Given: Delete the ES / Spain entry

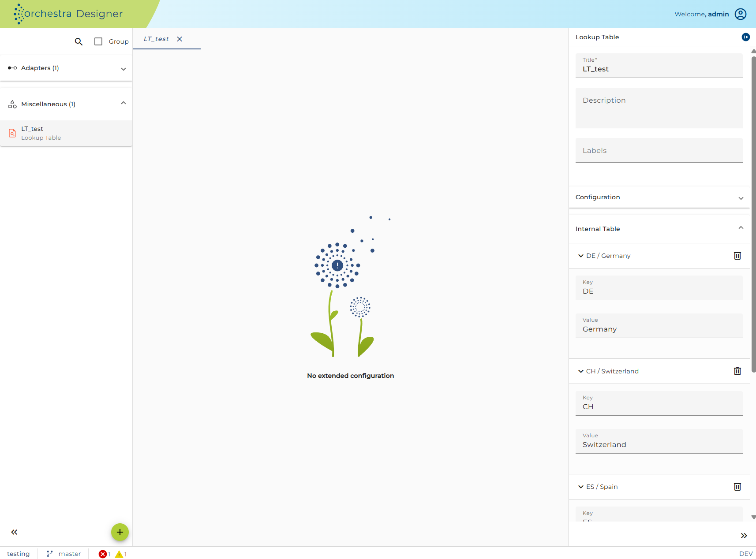Looking at the screenshot, I should 737,487.
